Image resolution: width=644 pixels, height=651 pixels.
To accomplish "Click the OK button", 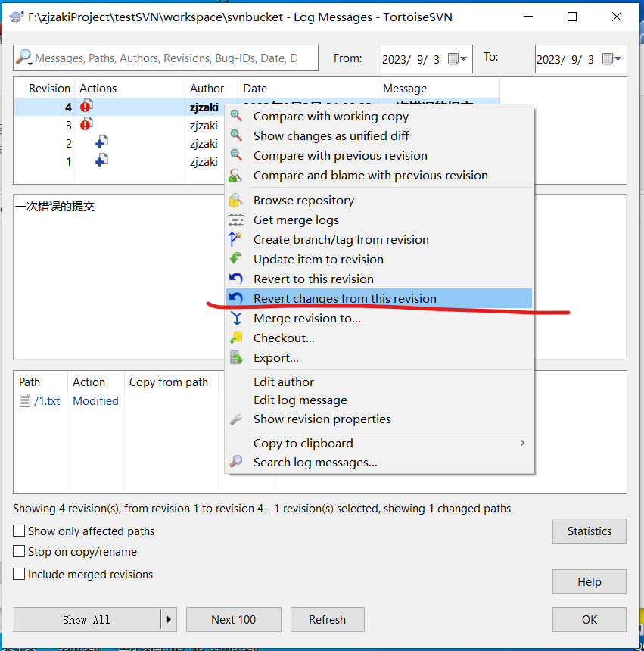I will 590,619.
